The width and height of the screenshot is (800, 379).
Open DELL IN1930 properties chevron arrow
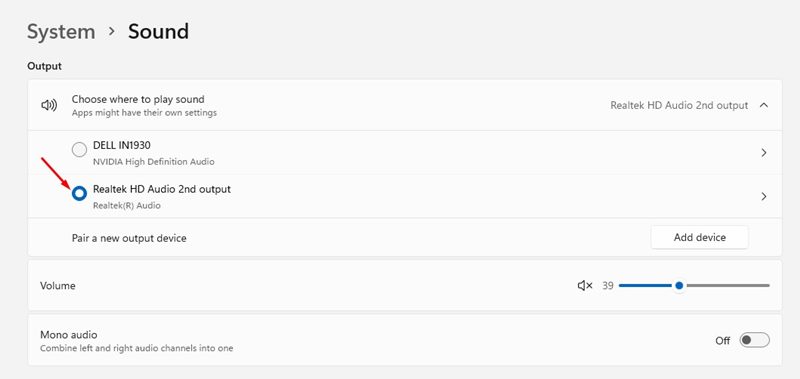click(764, 153)
